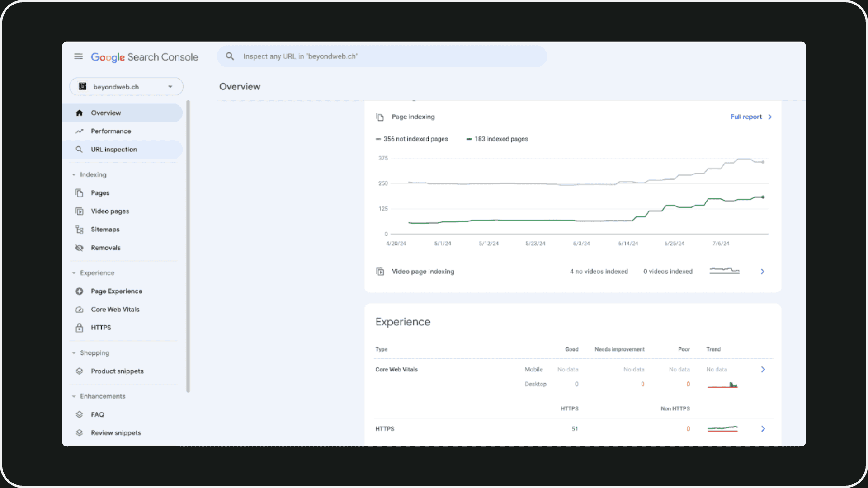Click the Inspect any URL field
Image resolution: width=868 pixels, height=488 pixels.
(382, 56)
